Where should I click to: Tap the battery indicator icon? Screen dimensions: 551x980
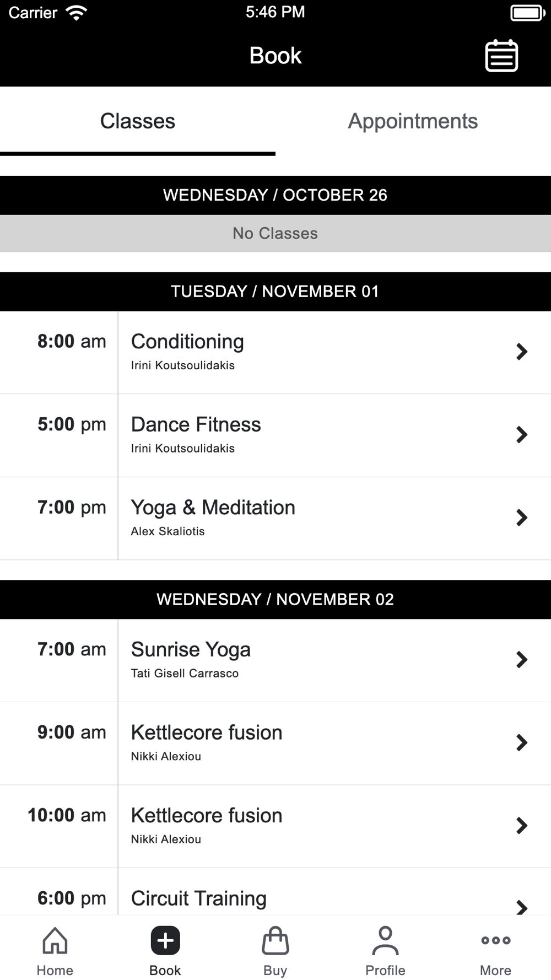tap(528, 12)
